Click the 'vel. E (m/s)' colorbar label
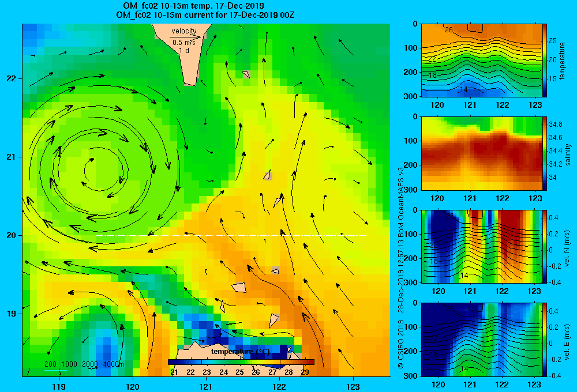The height and width of the screenshot is (392, 577). coord(567,341)
